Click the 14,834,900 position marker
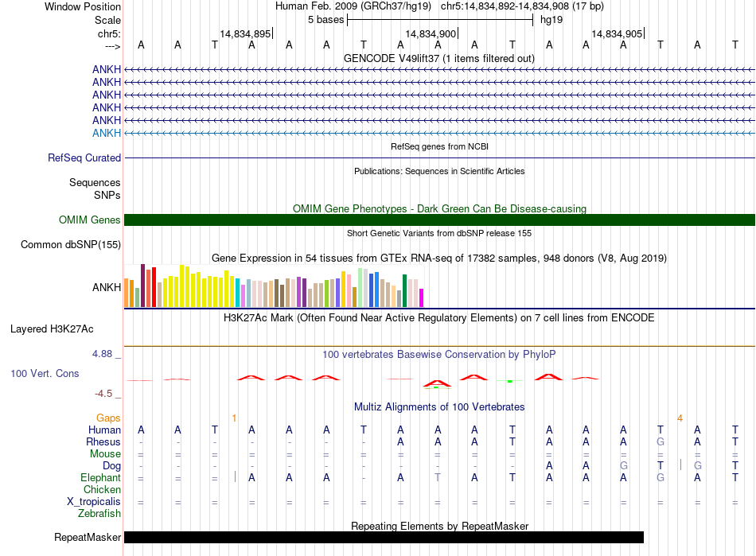The image size is (756, 556). tap(431, 34)
